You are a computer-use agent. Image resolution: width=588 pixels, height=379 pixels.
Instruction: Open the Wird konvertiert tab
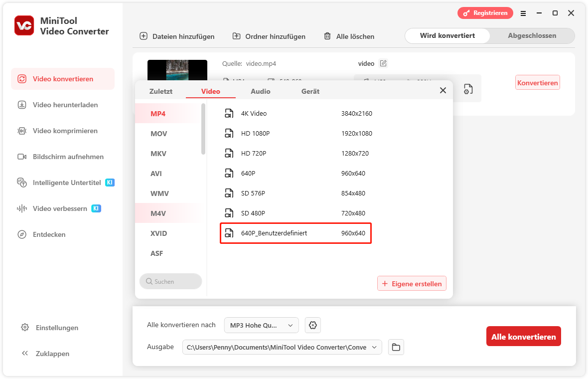pos(447,35)
